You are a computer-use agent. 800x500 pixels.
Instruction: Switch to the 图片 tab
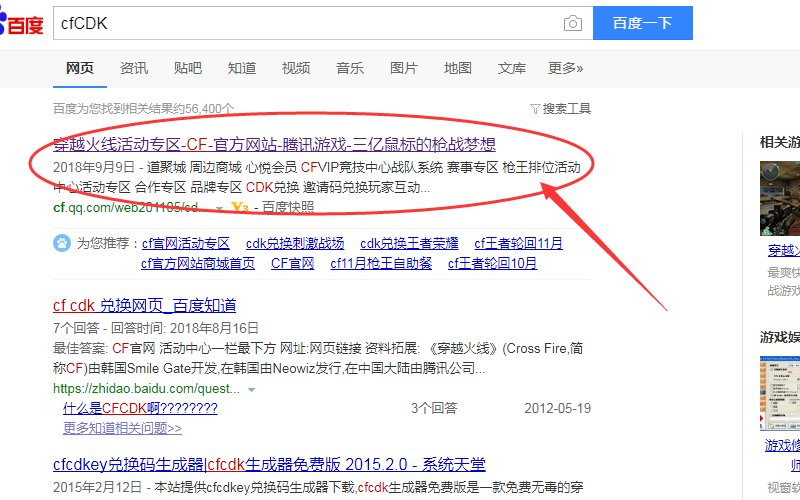(x=404, y=68)
